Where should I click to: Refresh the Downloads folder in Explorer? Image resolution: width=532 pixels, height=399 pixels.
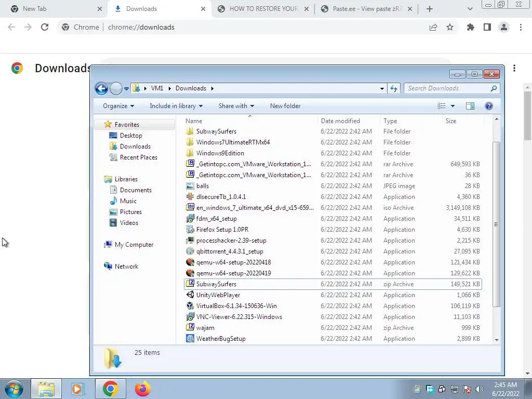[x=394, y=88]
